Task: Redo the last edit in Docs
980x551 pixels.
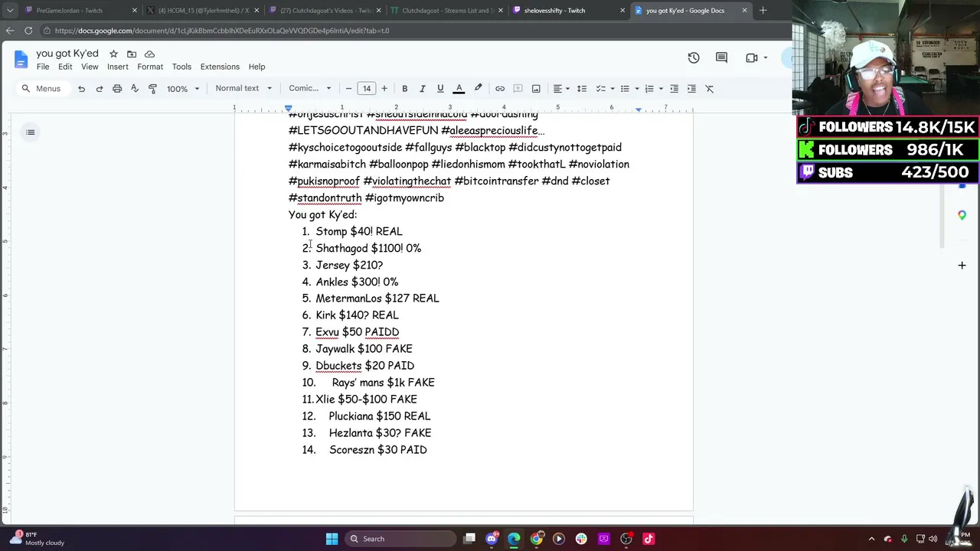Action: coord(100,89)
